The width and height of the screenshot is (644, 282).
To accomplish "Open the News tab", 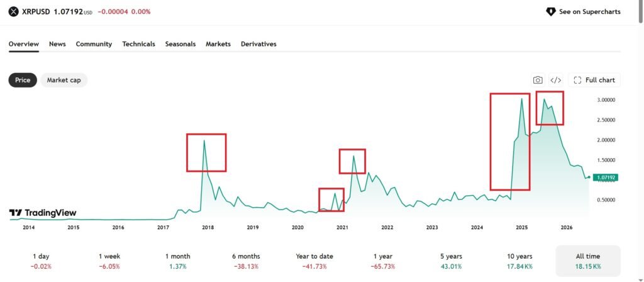I will (57, 44).
